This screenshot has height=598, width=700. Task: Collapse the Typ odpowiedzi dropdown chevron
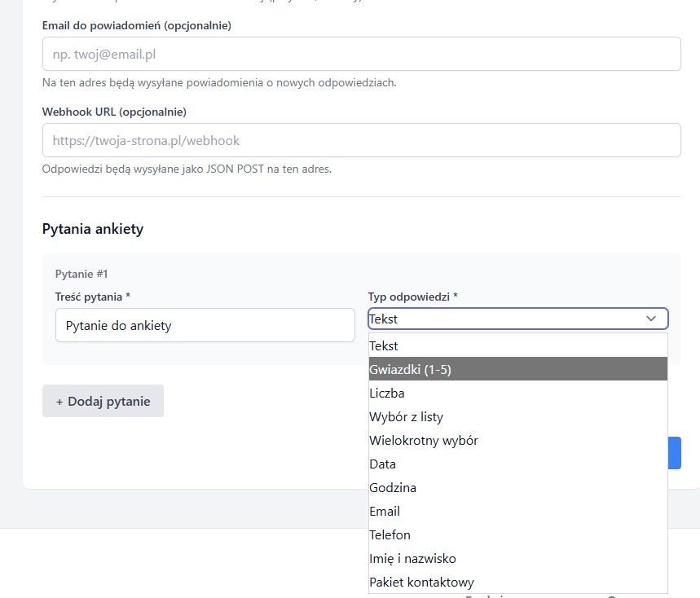pos(651,319)
